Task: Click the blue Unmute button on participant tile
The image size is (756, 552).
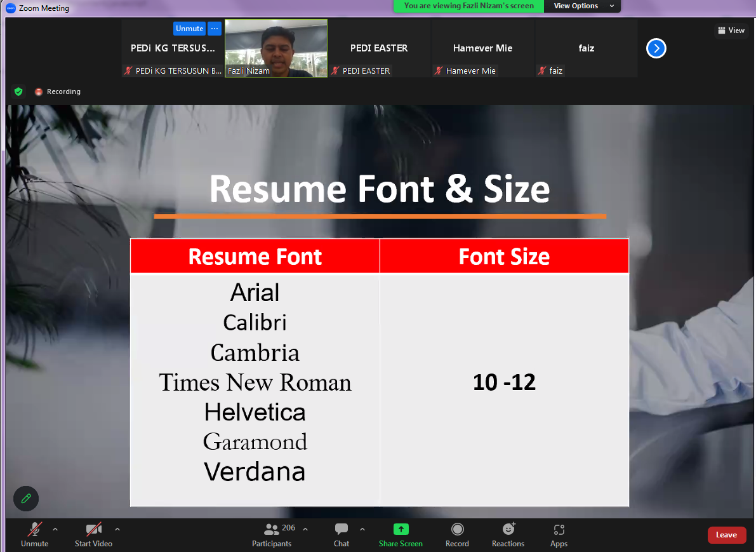Action: point(189,29)
